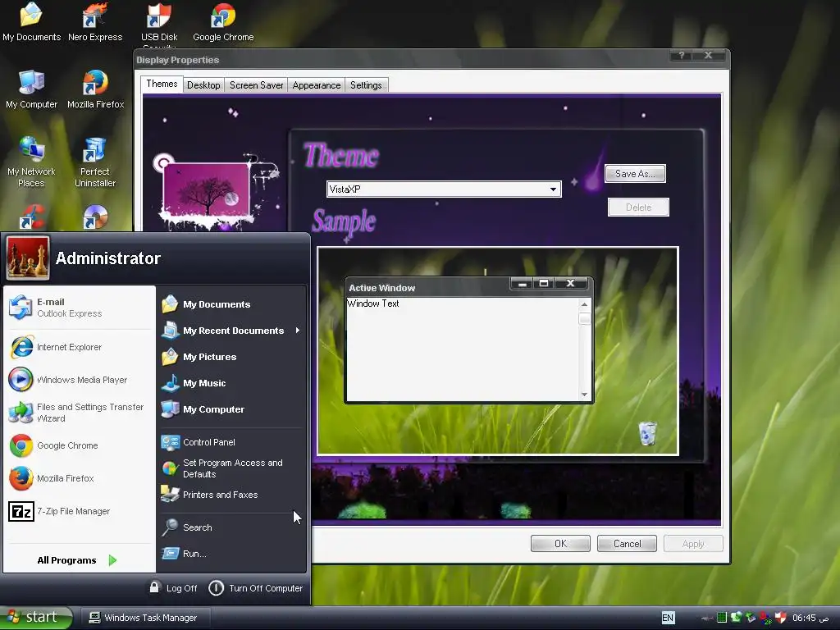Click the system tray clock
The height and width of the screenshot is (630, 840).
810,618
